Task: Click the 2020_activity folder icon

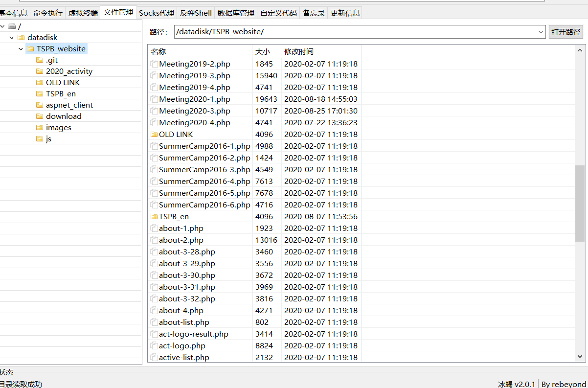Action: point(40,71)
